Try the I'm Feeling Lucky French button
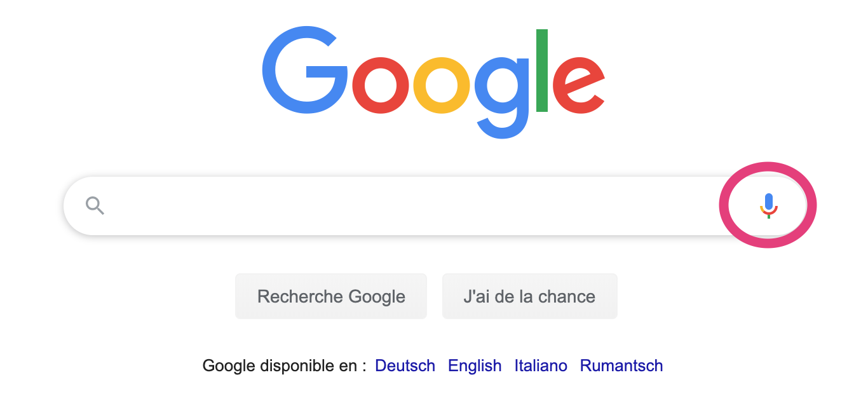868x403 pixels. click(529, 296)
